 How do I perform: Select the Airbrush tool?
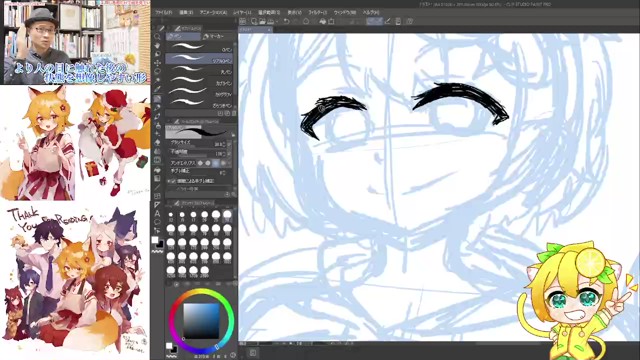click(x=158, y=126)
